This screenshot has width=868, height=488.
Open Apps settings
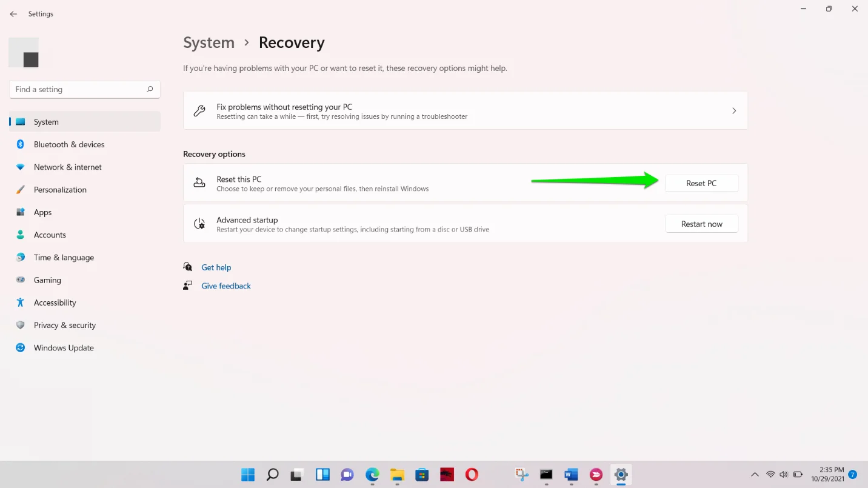[x=85, y=212]
